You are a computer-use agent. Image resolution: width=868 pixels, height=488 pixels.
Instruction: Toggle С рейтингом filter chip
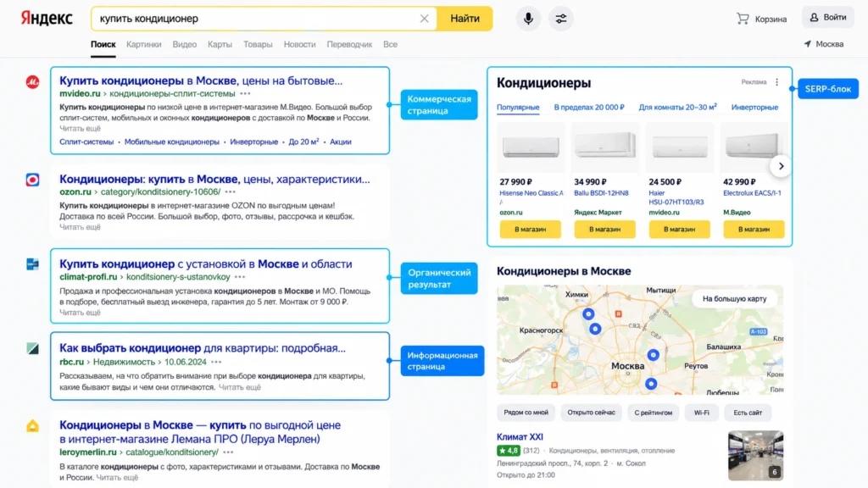tap(654, 413)
